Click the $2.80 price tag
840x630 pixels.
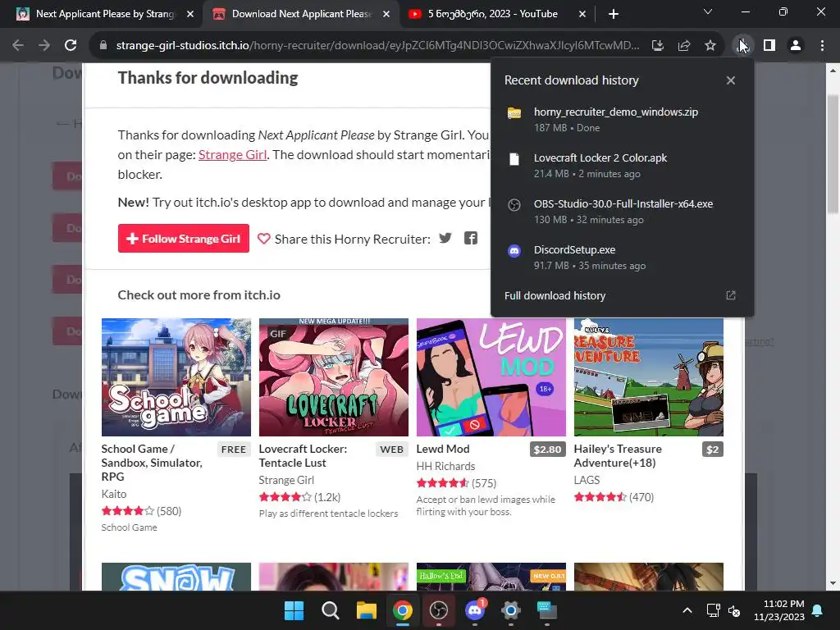[547, 450]
